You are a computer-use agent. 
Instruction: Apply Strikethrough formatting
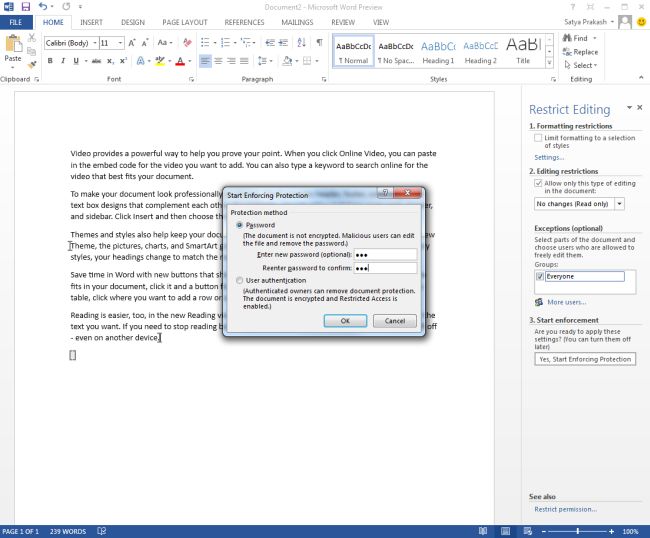[x=97, y=61]
